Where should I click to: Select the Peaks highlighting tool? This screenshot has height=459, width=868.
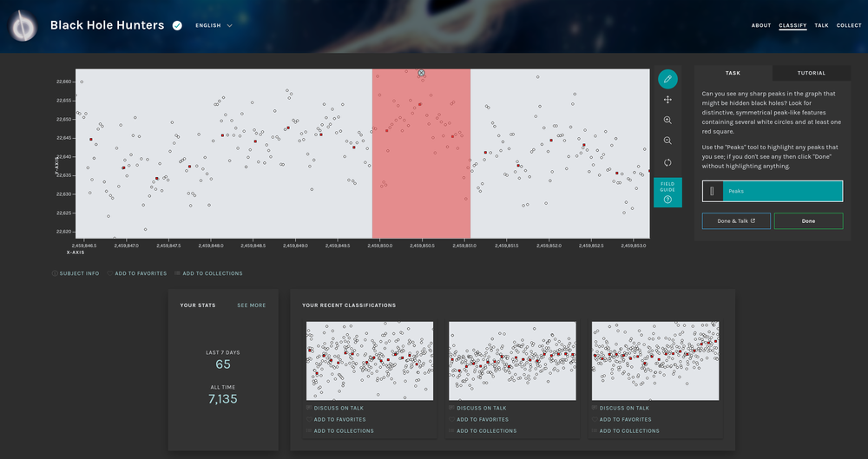tap(772, 191)
